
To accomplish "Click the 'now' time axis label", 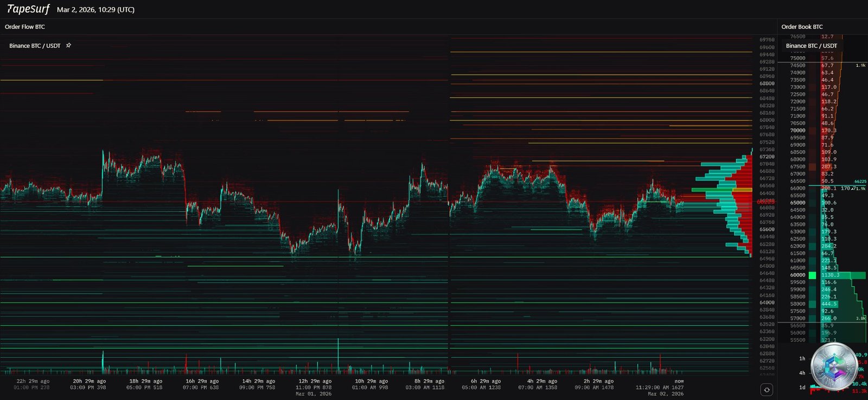I will (x=679, y=381).
